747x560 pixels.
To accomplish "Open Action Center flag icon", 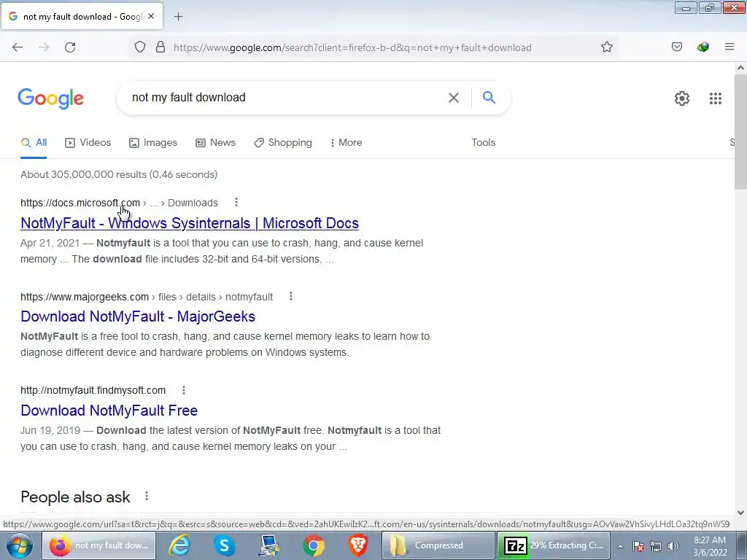I will [x=638, y=546].
